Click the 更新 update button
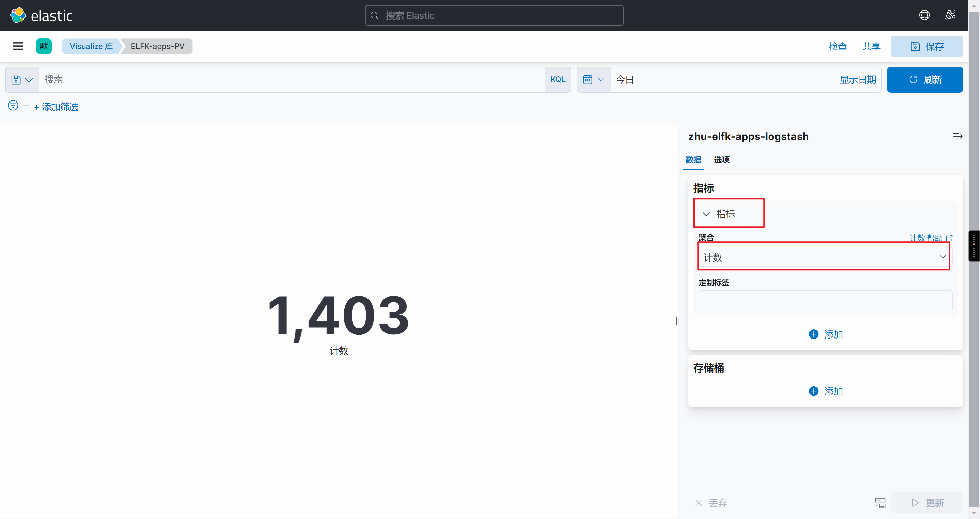This screenshot has height=519, width=980. (927, 503)
